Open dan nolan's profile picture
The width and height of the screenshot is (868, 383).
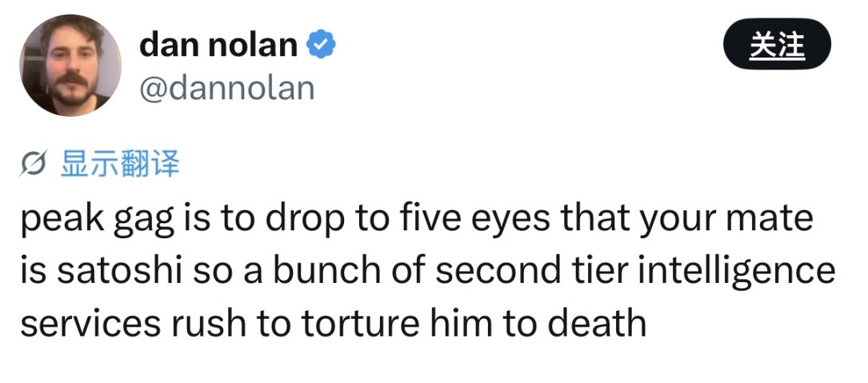tap(70, 66)
